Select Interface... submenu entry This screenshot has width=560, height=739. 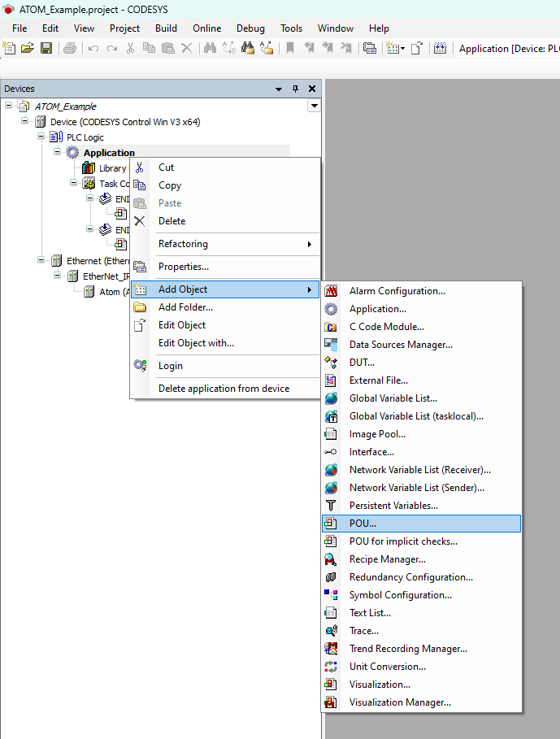pos(422,452)
